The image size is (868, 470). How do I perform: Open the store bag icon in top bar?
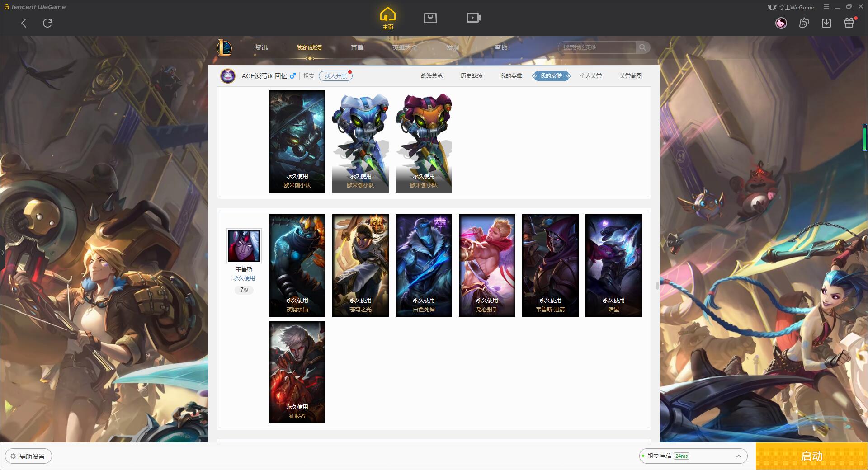tap(430, 18)
